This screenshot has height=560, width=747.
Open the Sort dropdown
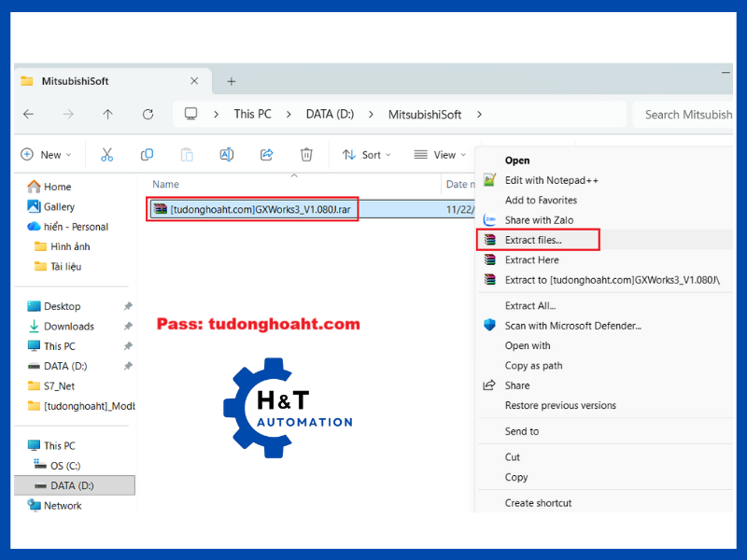366,155
